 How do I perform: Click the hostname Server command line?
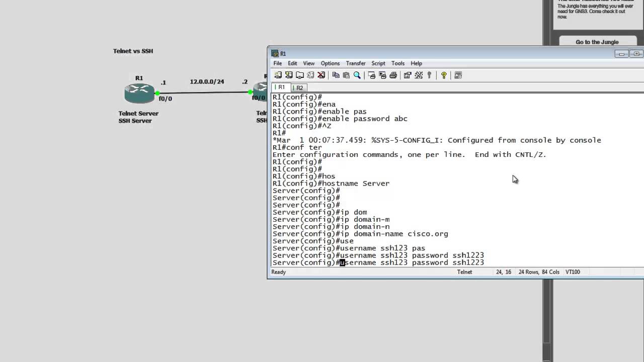coord(331,184)
